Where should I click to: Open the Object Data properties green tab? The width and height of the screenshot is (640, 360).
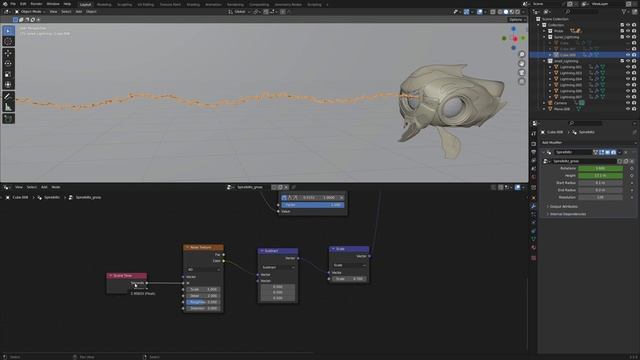point(533,239)
